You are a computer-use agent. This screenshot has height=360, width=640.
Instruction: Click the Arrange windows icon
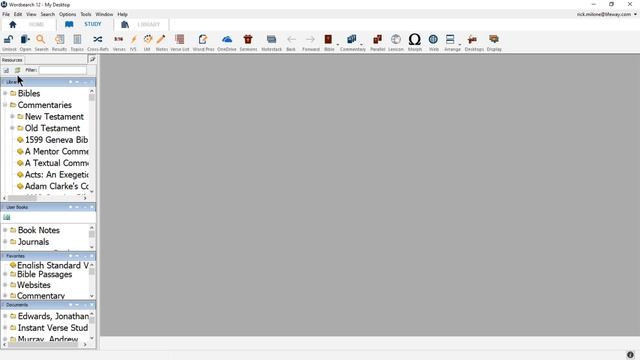tap(450, 40)
